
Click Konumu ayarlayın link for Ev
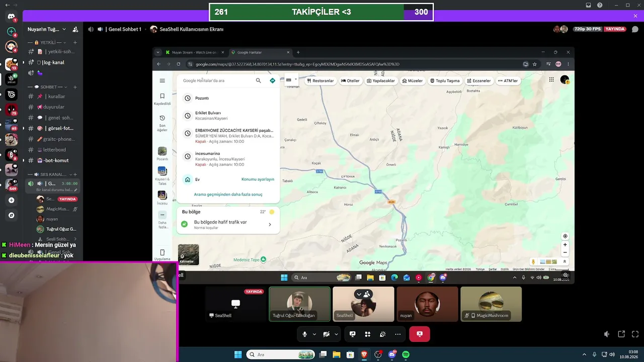click(x=258, y=179)
